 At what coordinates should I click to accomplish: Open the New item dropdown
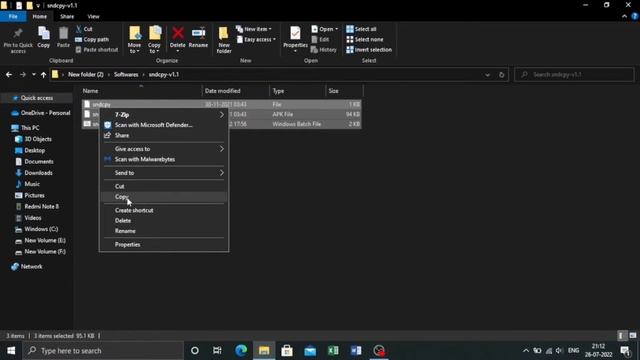(253, 29)
